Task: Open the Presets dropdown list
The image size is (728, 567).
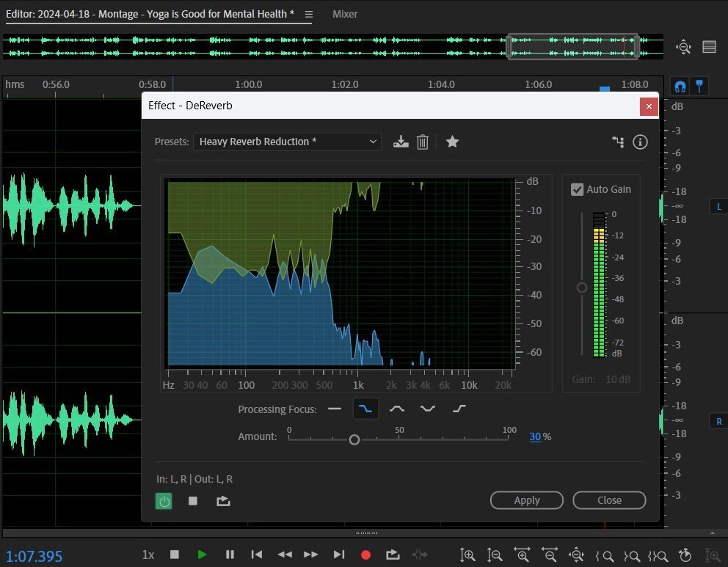Action: click(x=288, y=142)
